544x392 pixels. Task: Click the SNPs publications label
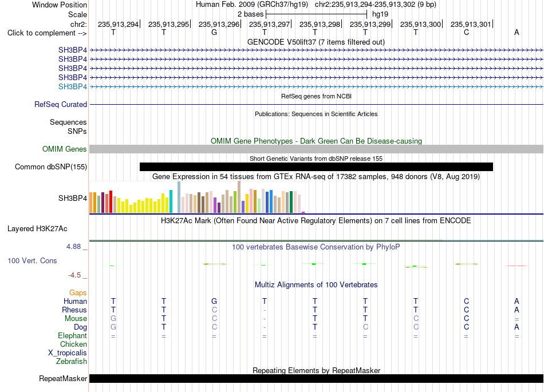pos(77,132)
